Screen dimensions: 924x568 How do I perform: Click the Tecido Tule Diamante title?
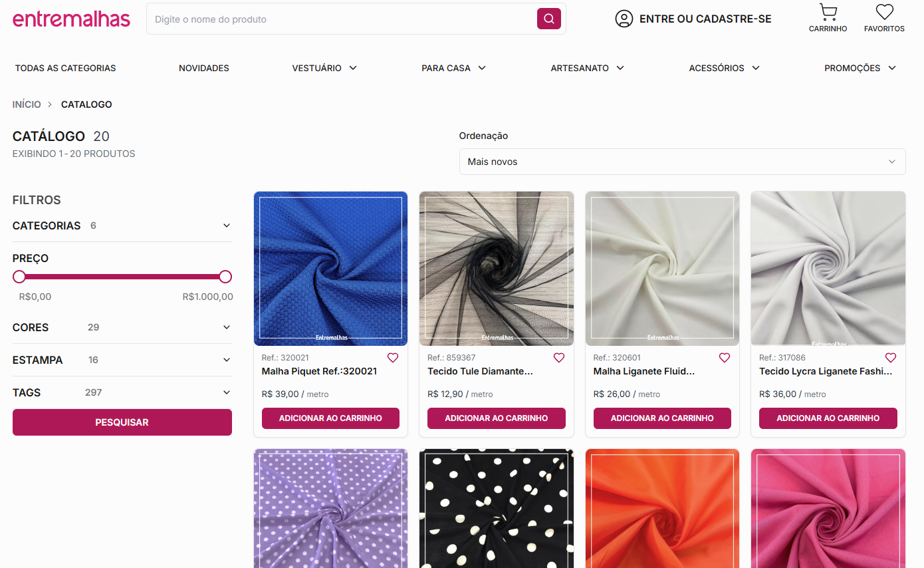pos(481,371)
